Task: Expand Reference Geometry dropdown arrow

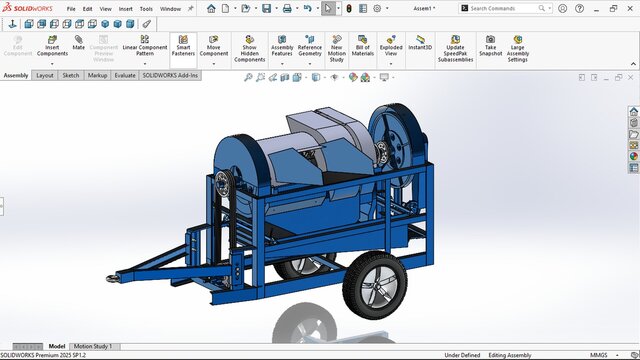Action: [310, 64]
